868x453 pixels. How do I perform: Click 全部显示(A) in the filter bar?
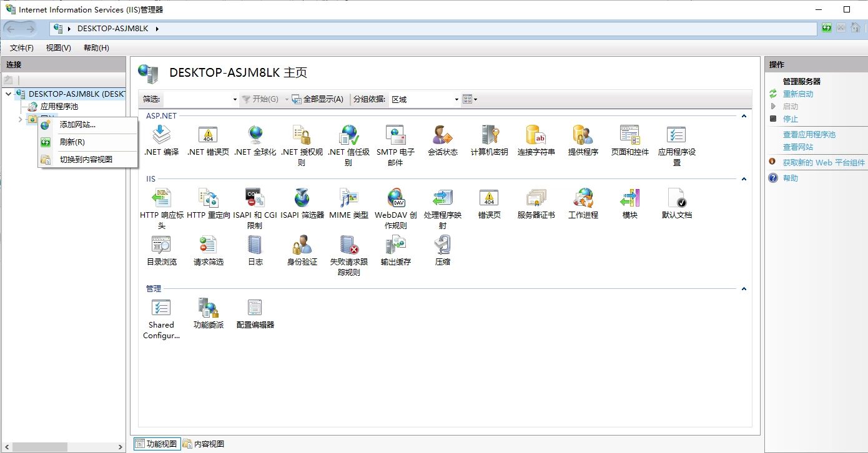tap(318, 99)
